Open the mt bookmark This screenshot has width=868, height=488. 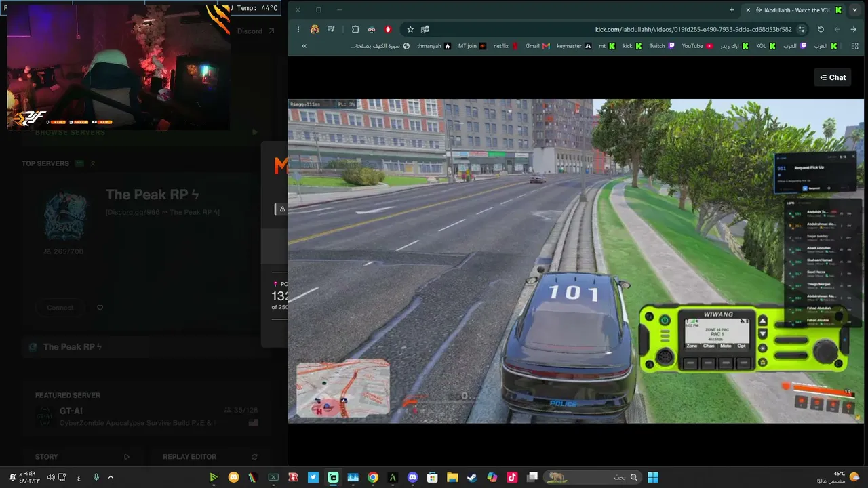click(606, 46)
